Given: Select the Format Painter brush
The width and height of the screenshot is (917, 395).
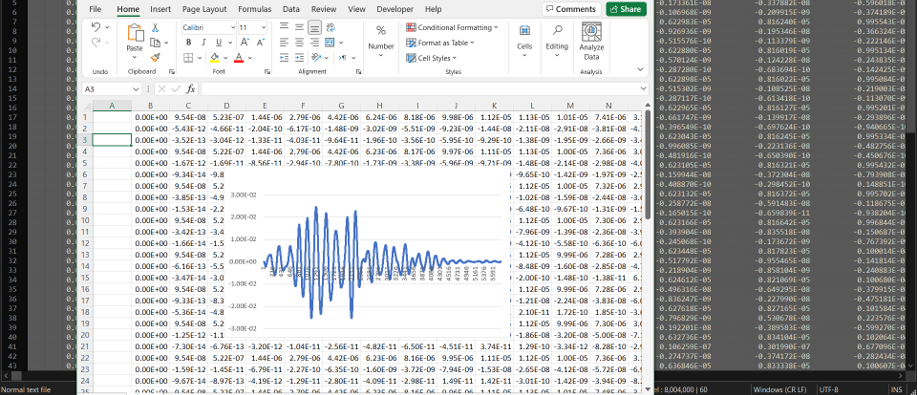Looking at the screenshot, I should point(156,57).
